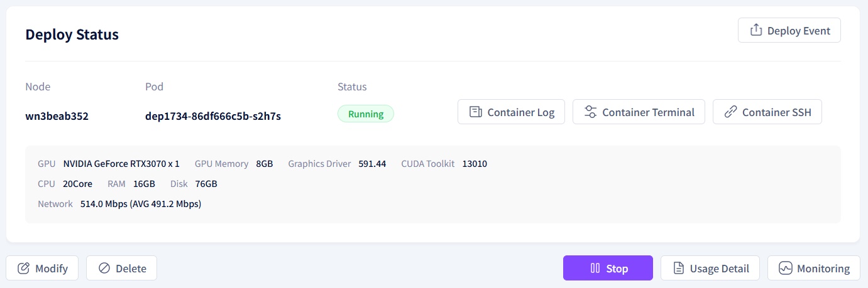Click the Modify pencil icon

23,269
